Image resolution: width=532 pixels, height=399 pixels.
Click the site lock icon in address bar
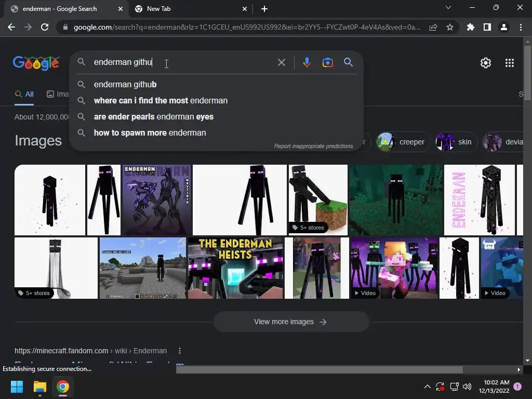pyautogui.click(x=65, y=27)
